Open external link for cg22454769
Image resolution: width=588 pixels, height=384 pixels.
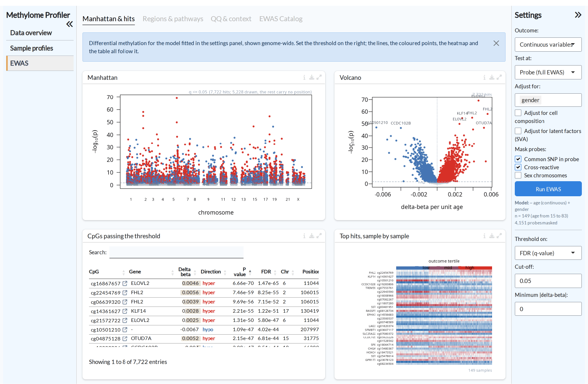[125, 293]
